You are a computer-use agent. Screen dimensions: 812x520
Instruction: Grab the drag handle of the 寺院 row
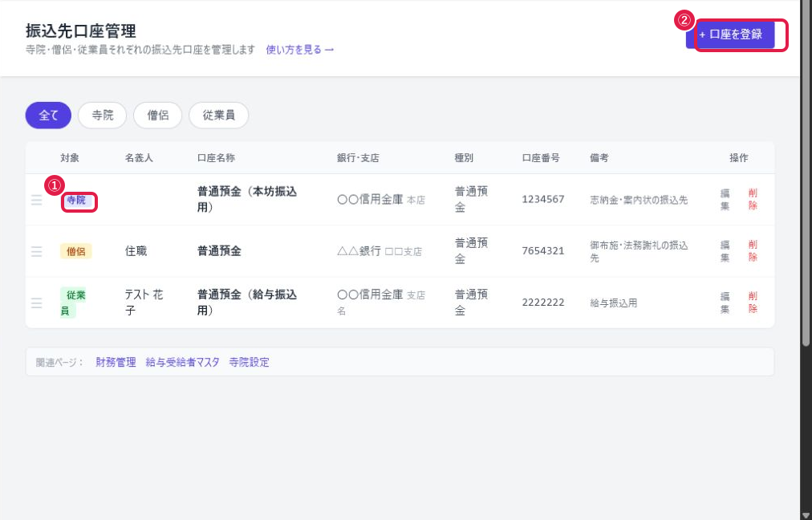[37, 200]
